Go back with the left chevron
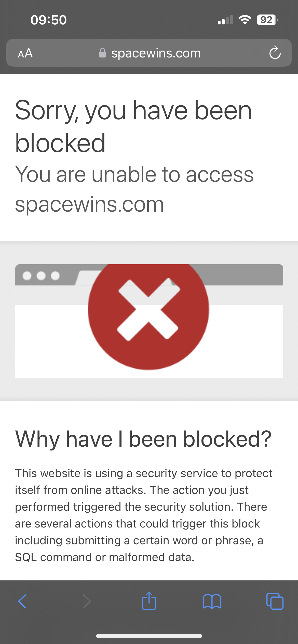Image resolution: width=298 pixels, height=644 pixels. tap(22, 601)
